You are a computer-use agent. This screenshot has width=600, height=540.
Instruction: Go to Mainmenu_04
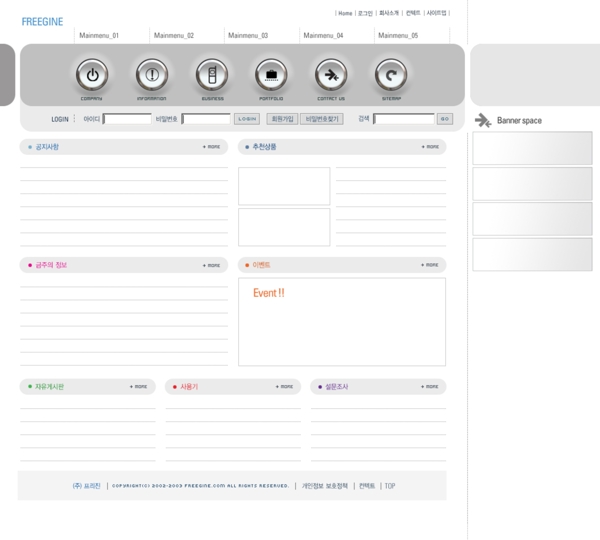coord(323,36)
